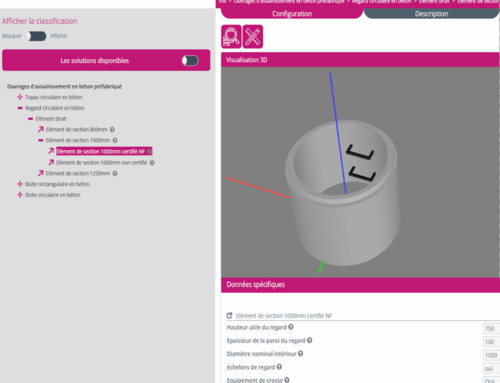This screenshot has height=383, width=500.
Task: Click the search catalog icon button
Action: click(231, 37)
